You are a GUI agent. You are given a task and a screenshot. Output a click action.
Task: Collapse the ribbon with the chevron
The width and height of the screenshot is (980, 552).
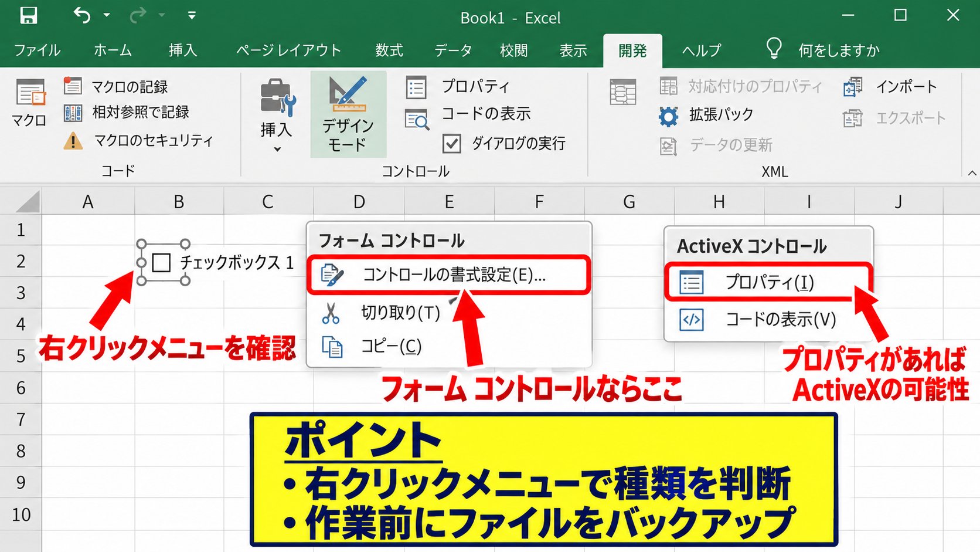coord(972,173)
